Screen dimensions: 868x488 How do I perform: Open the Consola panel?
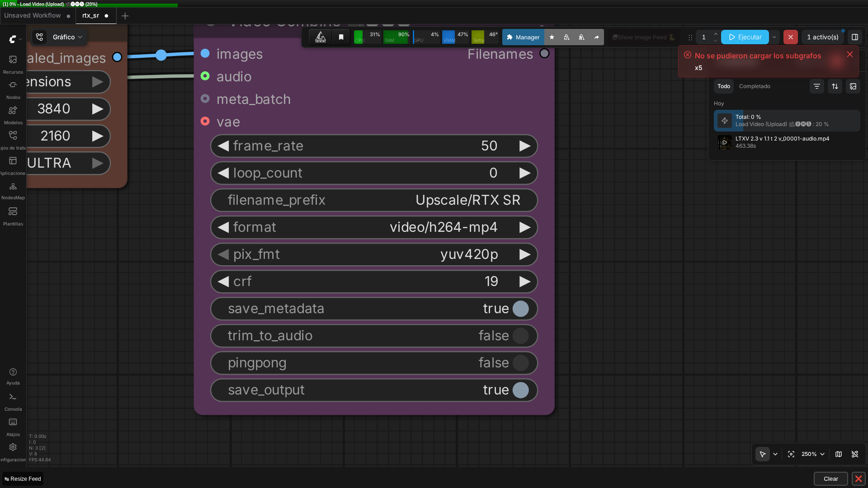click(x=13, y=401)
